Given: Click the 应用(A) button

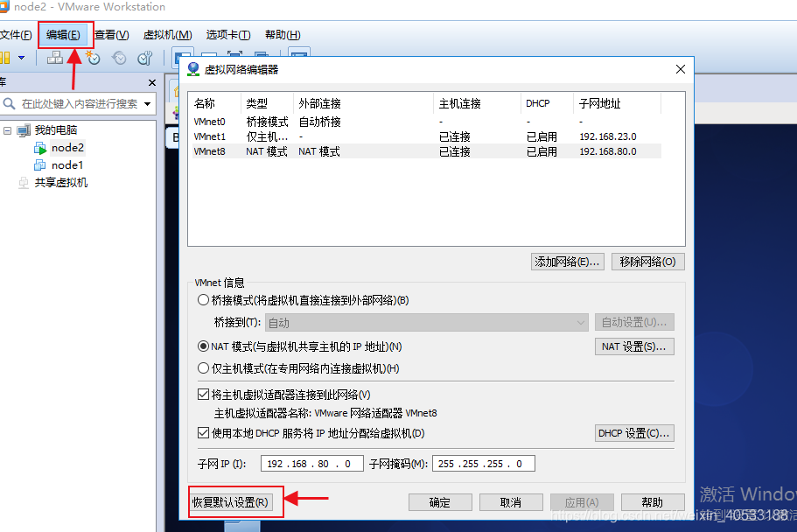Looking at the screenshot, I should [582, 502].
